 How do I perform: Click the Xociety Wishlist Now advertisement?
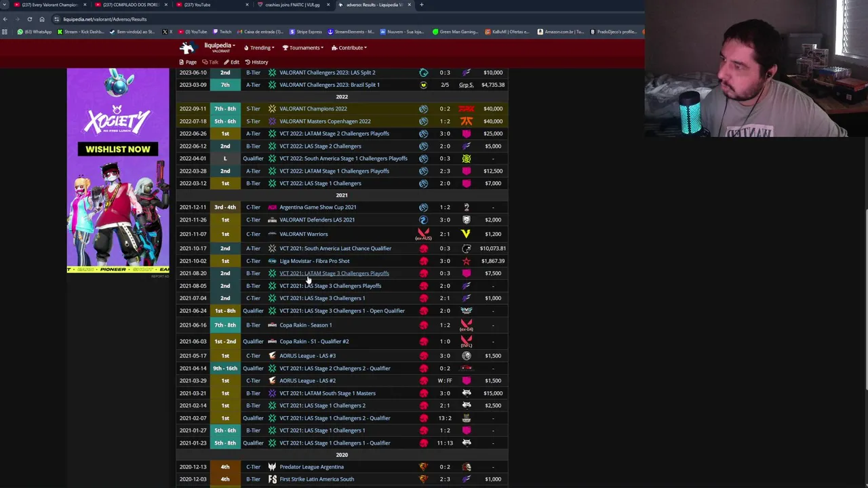point(118,171)
